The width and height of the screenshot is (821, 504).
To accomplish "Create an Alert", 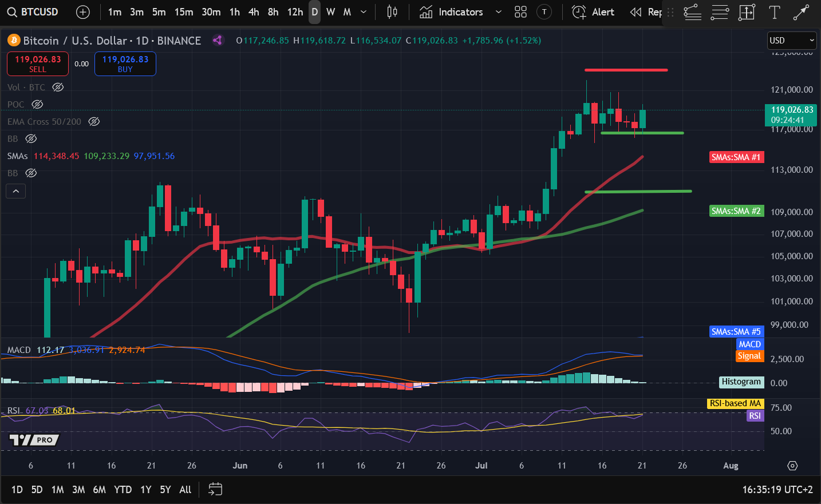I will click(x=593, y=12).
